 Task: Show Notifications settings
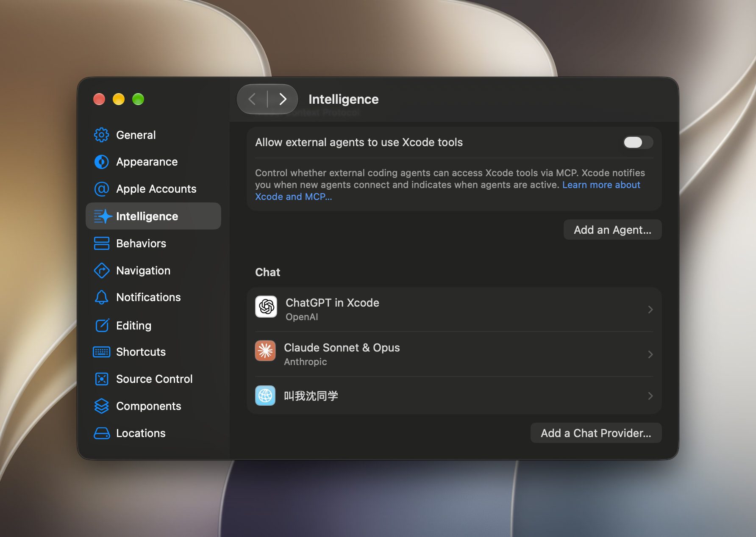click(x=153, y=297)
